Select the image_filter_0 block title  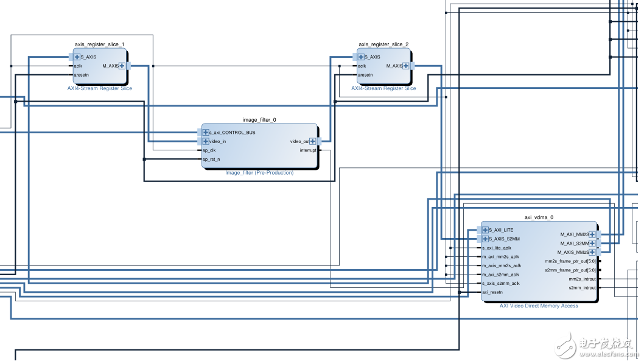tap(259, 120)
